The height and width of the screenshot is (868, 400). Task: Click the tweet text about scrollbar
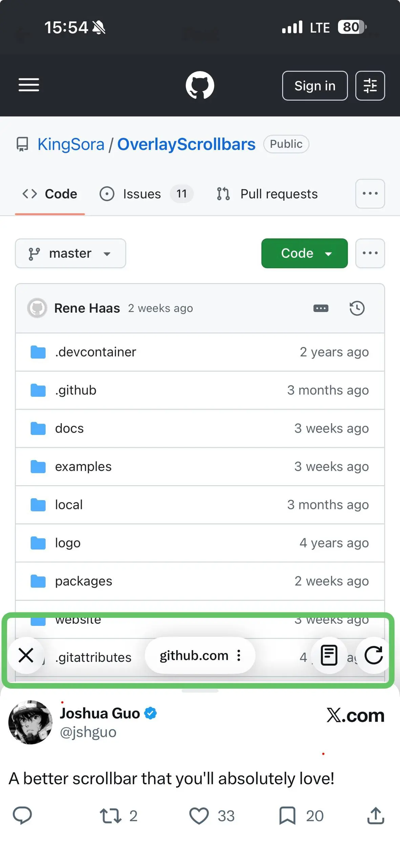(171, 778)
